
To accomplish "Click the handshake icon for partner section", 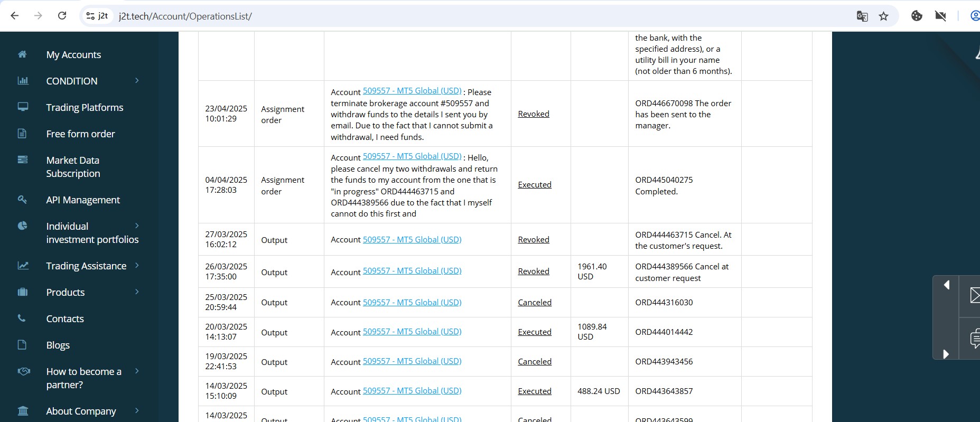I will [x=24, y=371].
